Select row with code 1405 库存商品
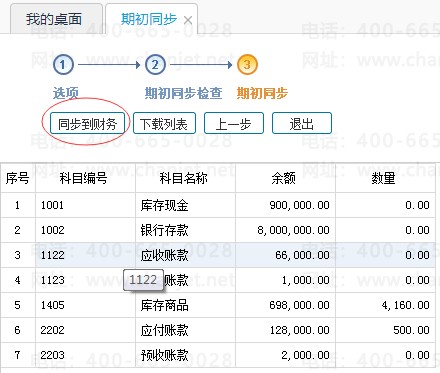This screenshot has width=440, height=373. 218,305
